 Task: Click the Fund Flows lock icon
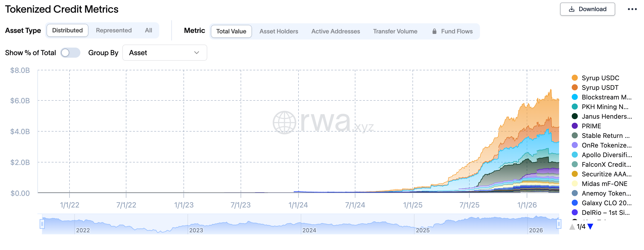click(x=434, y=31)
